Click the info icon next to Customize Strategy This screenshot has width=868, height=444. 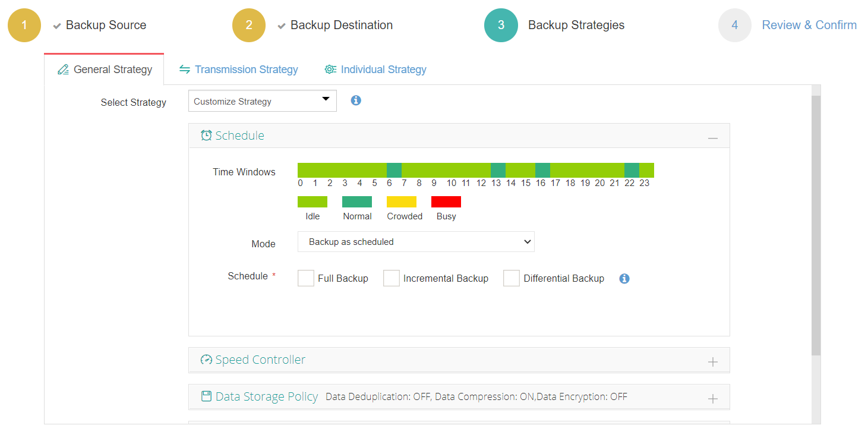[x=355, y=100]
